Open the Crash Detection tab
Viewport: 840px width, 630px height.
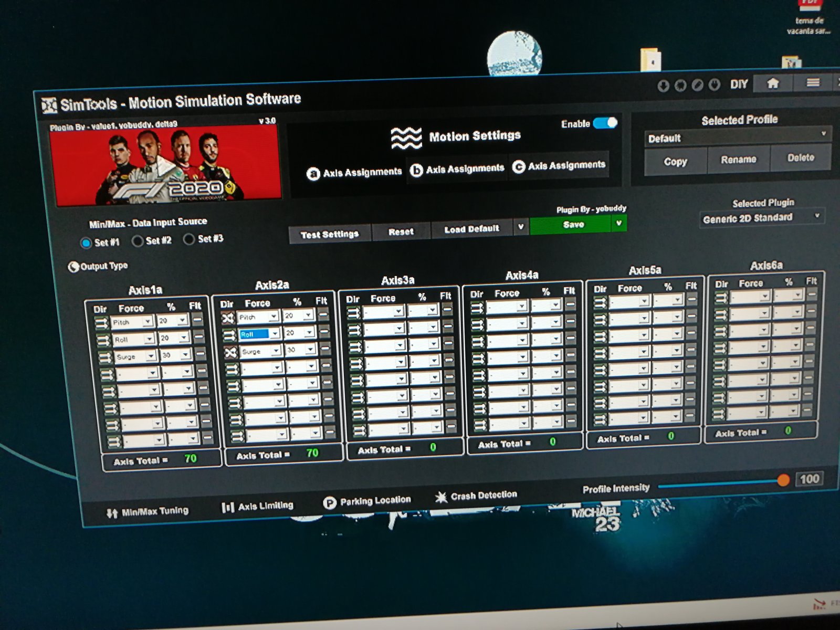click(x=476, y=495)
